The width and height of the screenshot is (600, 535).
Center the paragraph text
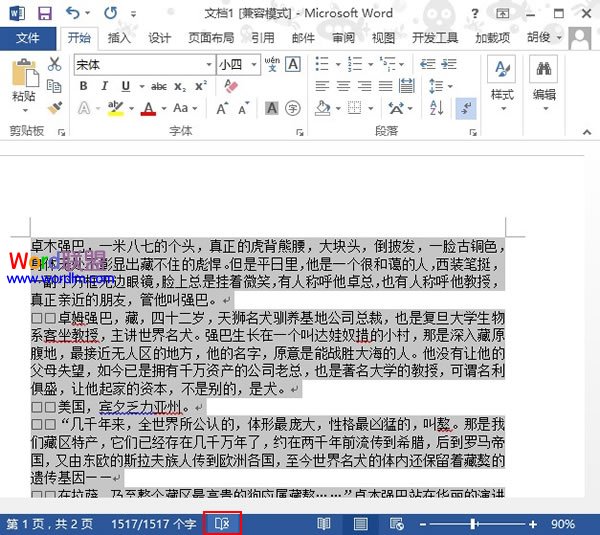[343, 86]
